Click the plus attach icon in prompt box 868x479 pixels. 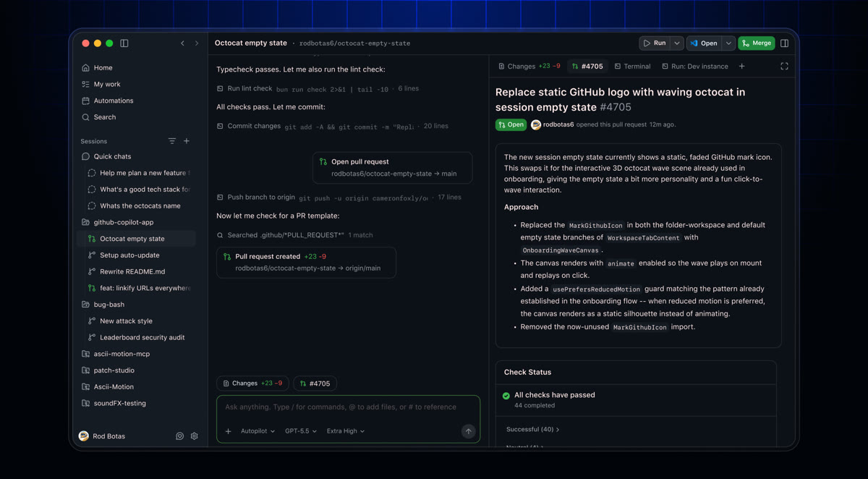228,431
